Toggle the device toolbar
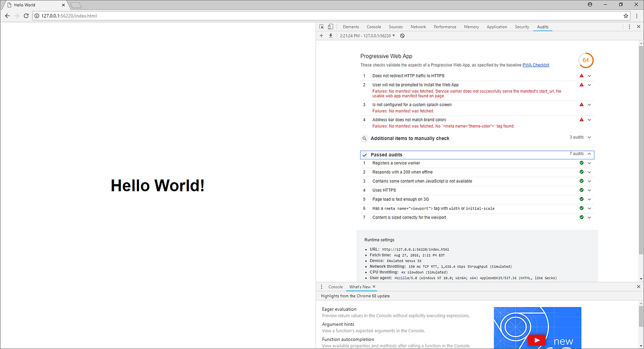The width and height of the screenshot is (644, 349). pos(330,26)
